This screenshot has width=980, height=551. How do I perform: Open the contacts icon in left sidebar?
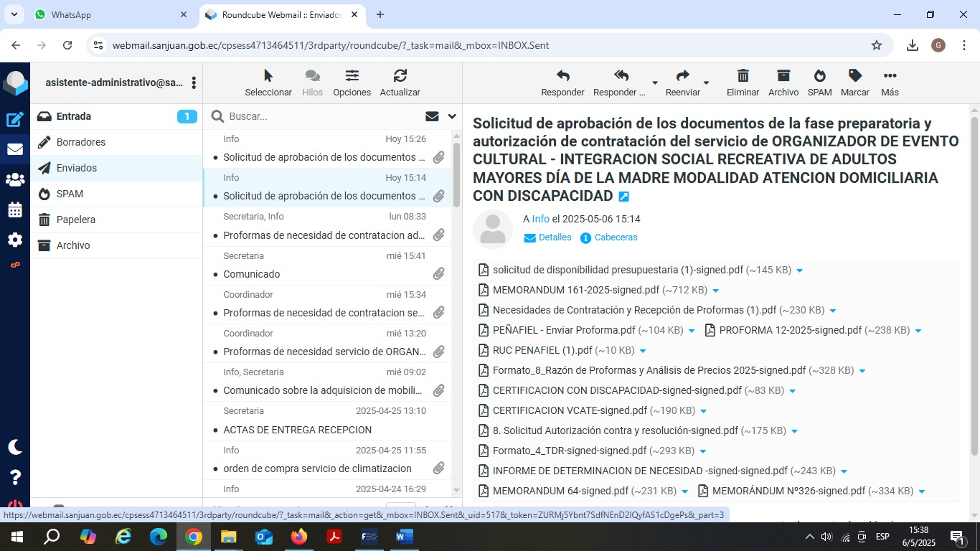[x=15, y=180]
